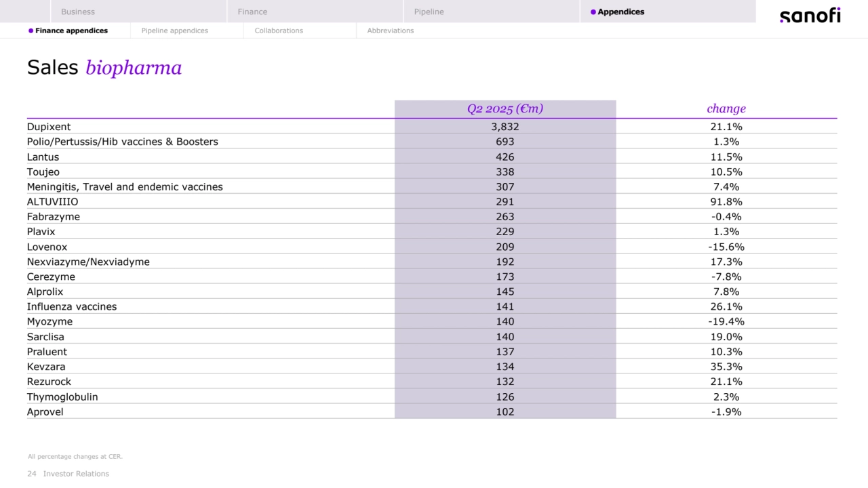The height and width of the screenshot is (488, 868).
Task: Select the Appendices navigation tab
Action: (x=667, y=12)
